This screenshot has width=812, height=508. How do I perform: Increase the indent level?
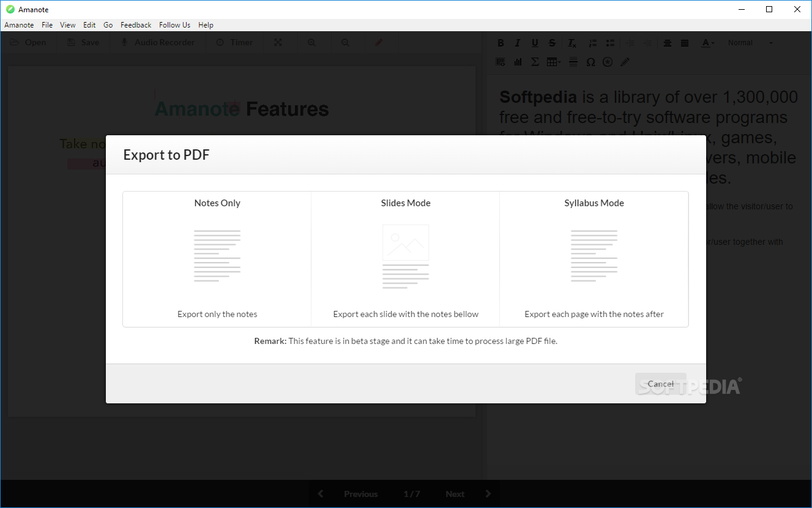(x=647, y=43)
